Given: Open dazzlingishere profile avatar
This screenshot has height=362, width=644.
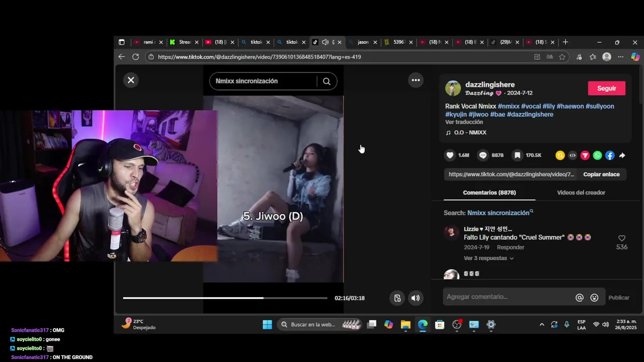Looking at the screenshot, I should [453, 88].
